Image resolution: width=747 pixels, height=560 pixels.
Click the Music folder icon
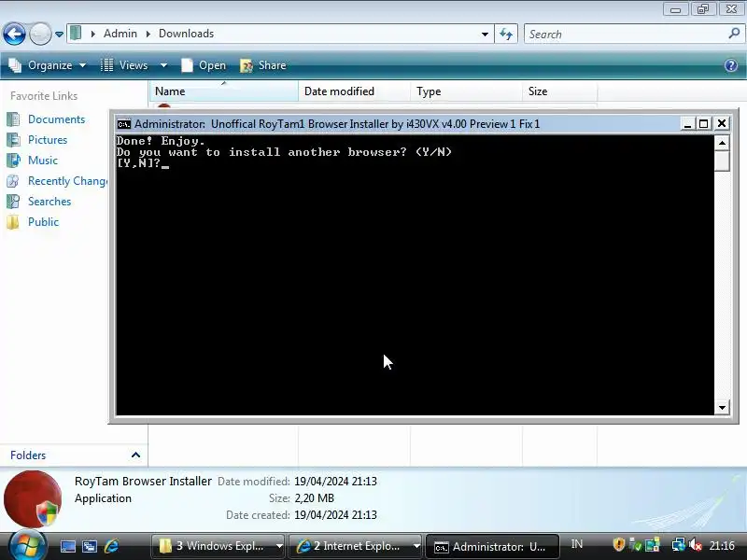click(13, 161)
